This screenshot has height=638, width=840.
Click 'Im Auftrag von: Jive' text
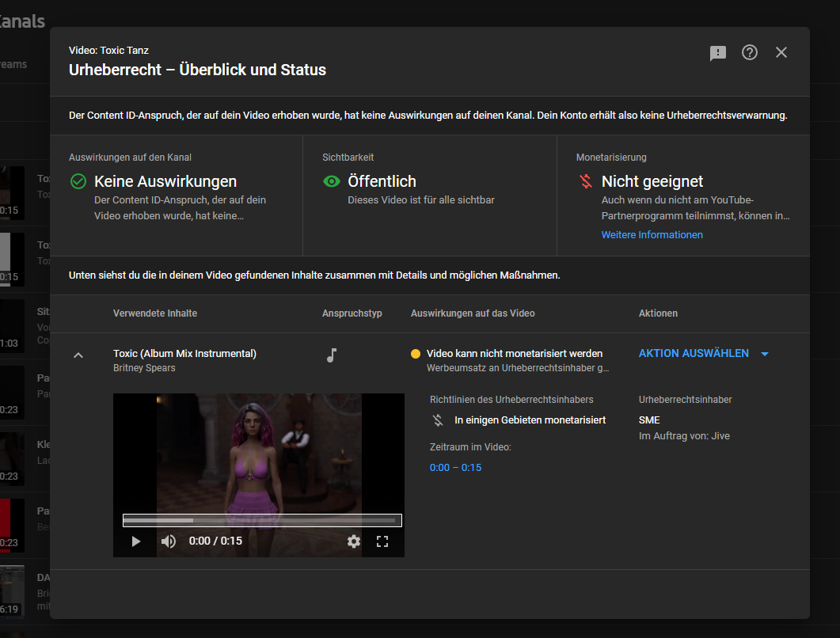pos(684,436)
